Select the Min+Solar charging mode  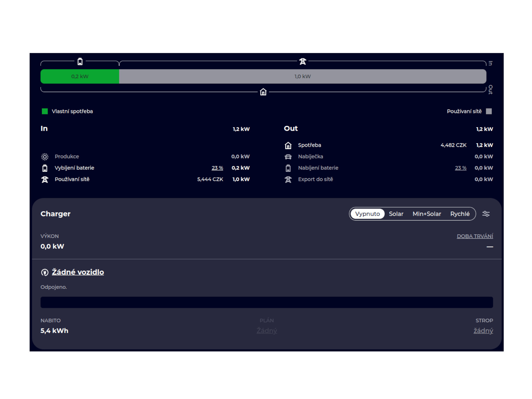(x=427, y=214)
